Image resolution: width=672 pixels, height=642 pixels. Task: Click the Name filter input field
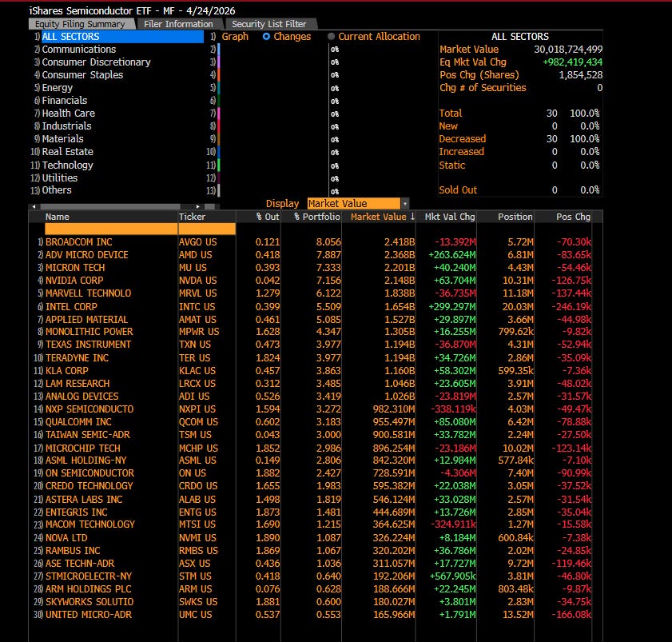[x=111, y=229]
